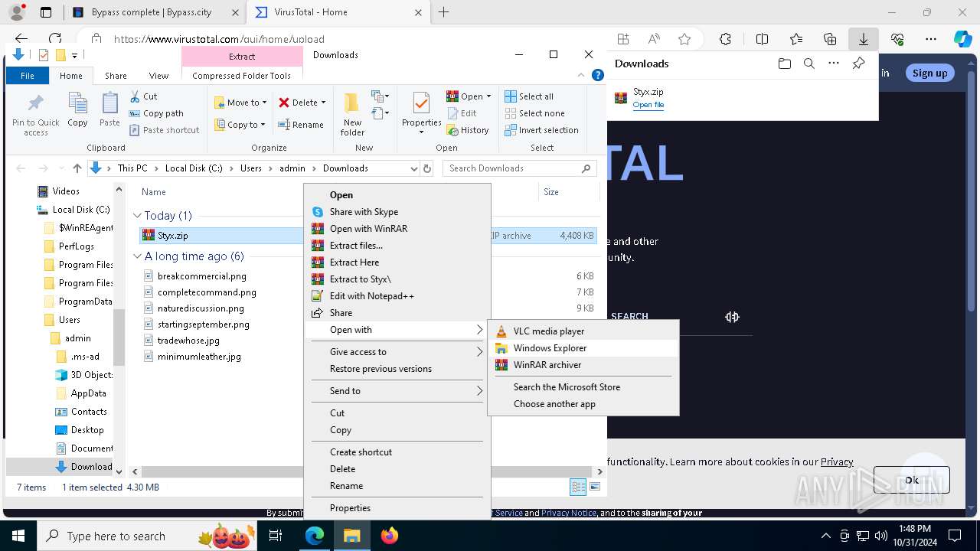Click File Explorer taskbar icon
The height and width of the screenshot is (551, 980).
click(352, 536)
